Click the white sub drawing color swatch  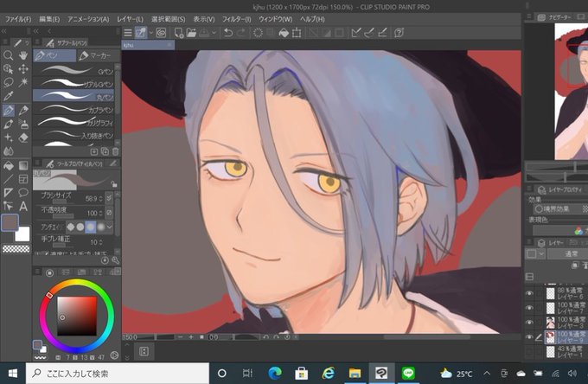[22, 234]
